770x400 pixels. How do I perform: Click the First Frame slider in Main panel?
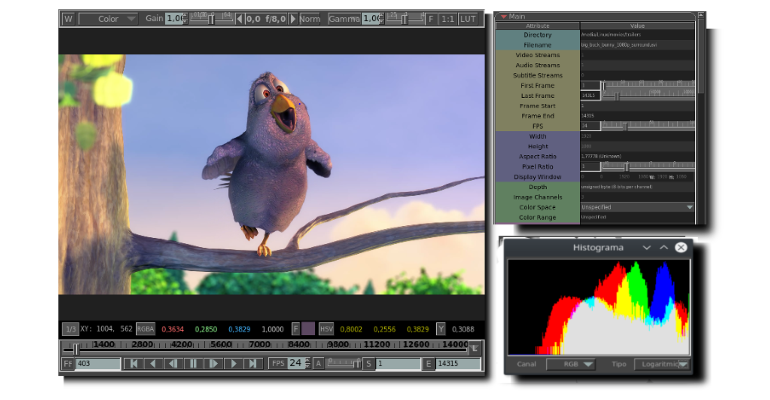click(648, 85)
